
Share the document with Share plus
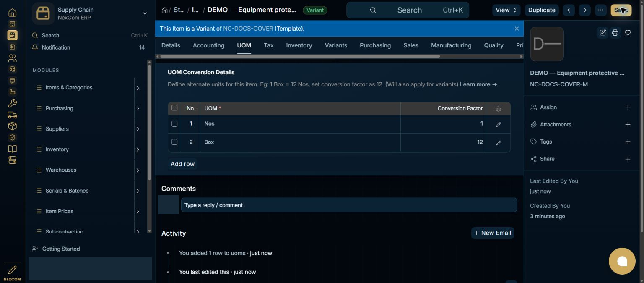tap(628, 159)
